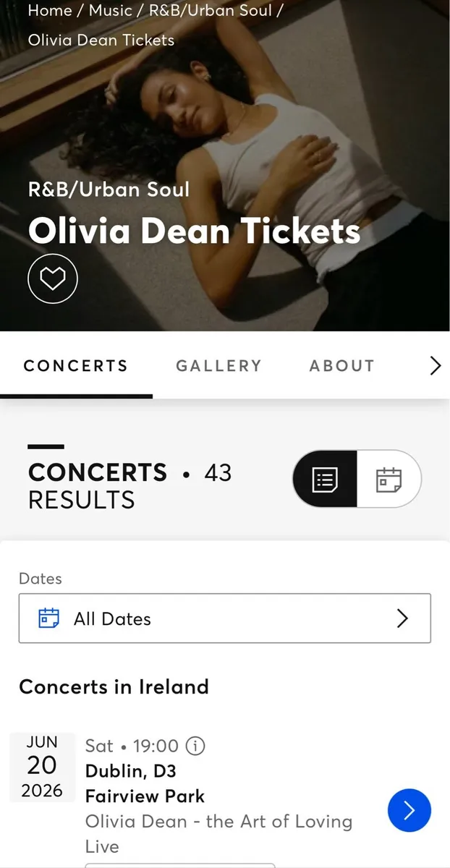Click the R&B/Urban Soul breadcrumb
450x868 pixels.
[x=210, y=10]
